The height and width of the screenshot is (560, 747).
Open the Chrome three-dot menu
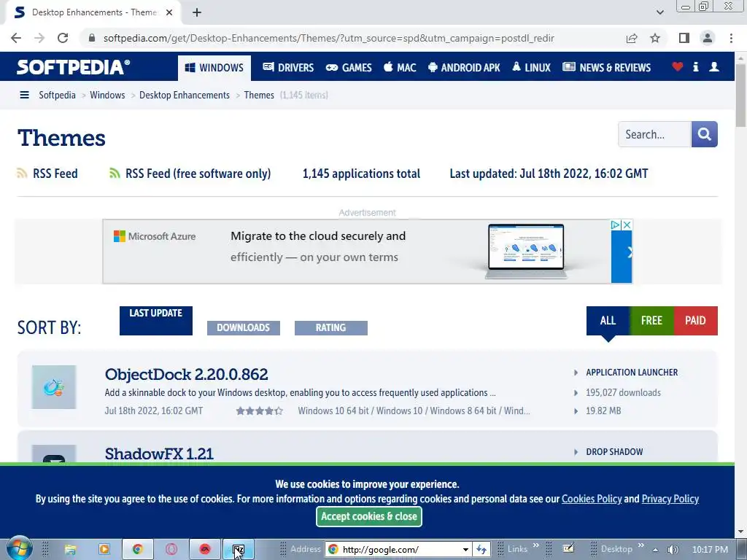pos(731,38)
